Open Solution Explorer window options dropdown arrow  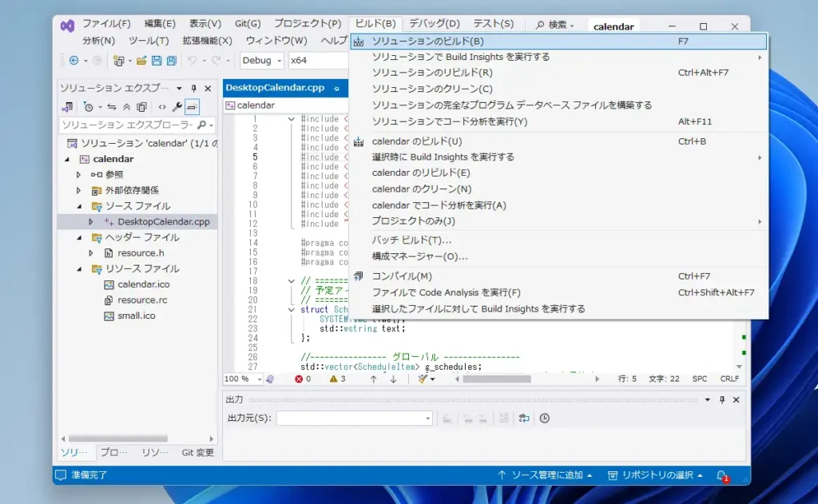coord(179,88)
